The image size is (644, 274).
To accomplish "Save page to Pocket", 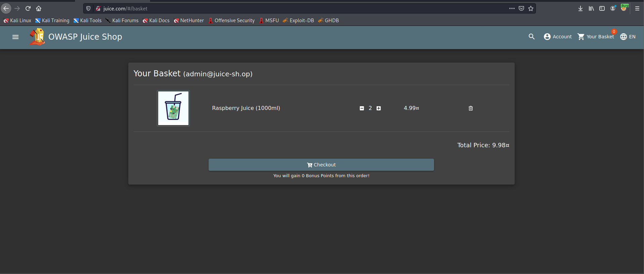I will pyautogui.click(x=521, y=8).
